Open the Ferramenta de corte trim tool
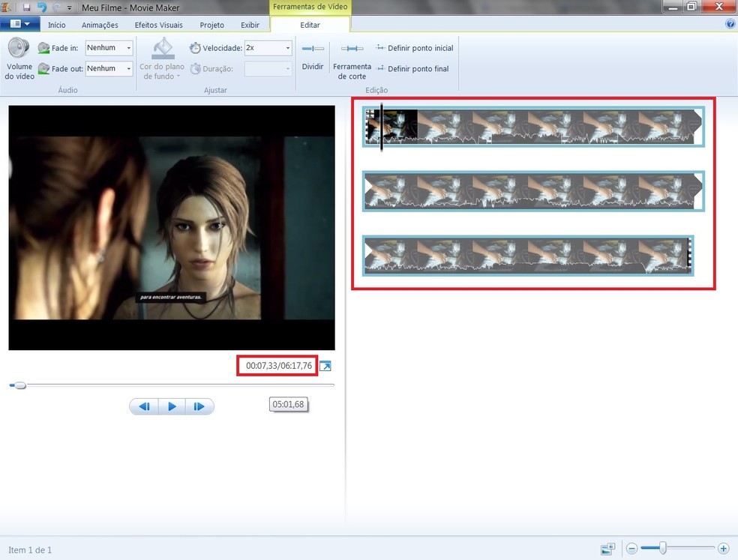 (352, 49)
